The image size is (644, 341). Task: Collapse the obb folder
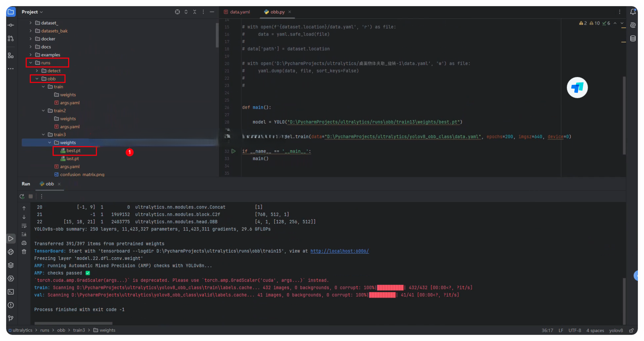coord(37,79)
